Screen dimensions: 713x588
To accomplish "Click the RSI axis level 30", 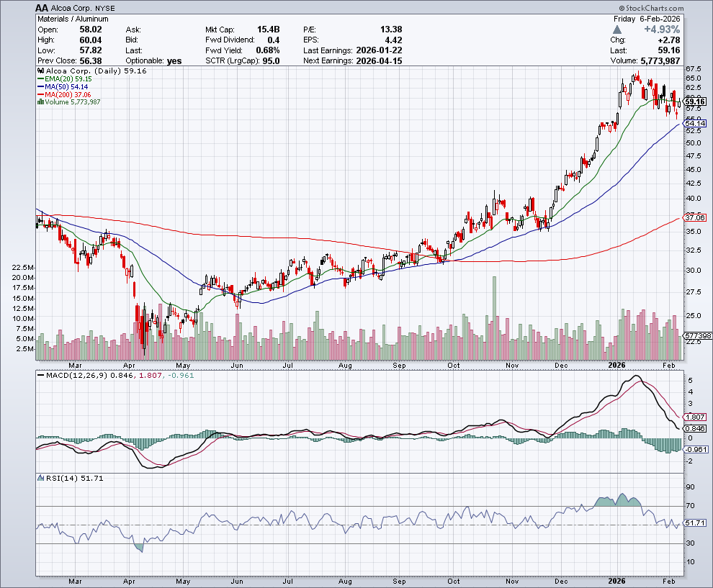I will pyautogui.click(x=690, y=543).
